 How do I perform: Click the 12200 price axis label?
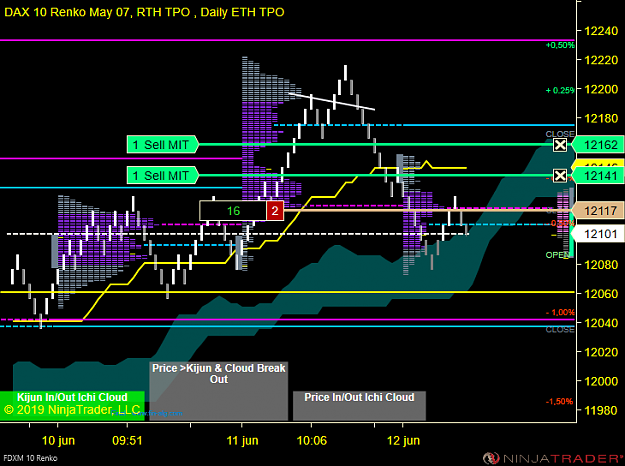pyautogui.click(x=601, y=89)
